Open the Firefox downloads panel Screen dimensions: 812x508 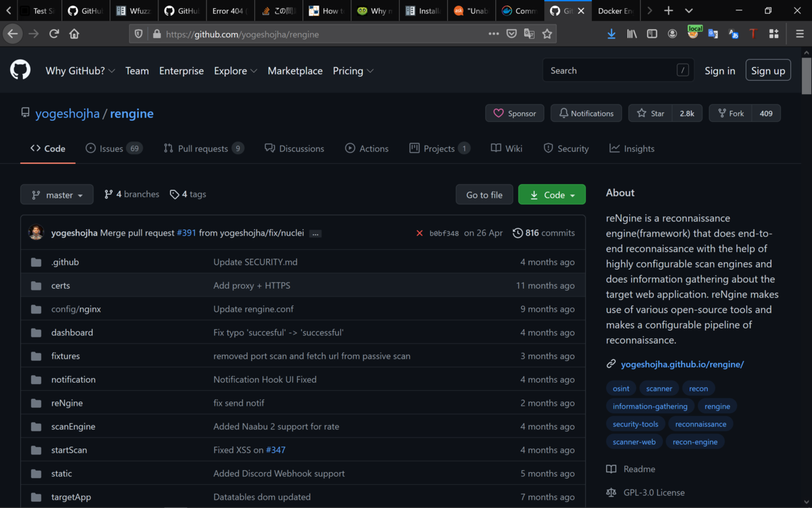click(x=611, y=34)
